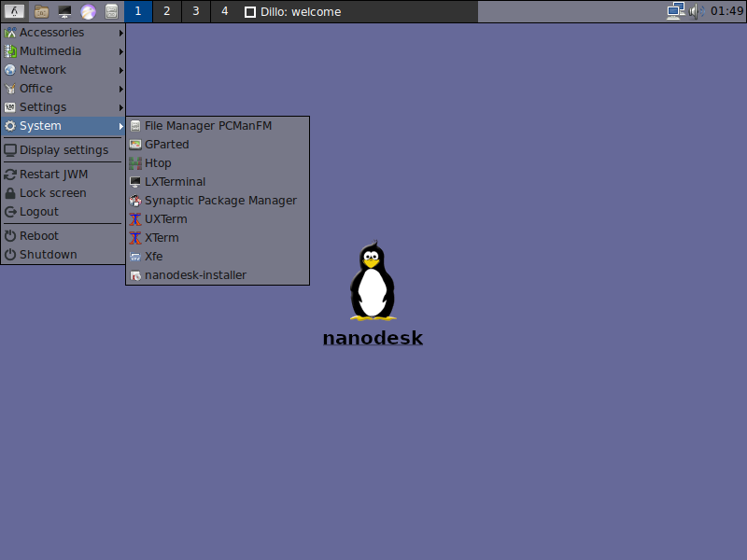747x560 pixels.
Task: Click the penguin main menu button
Action: coord(14,11)
